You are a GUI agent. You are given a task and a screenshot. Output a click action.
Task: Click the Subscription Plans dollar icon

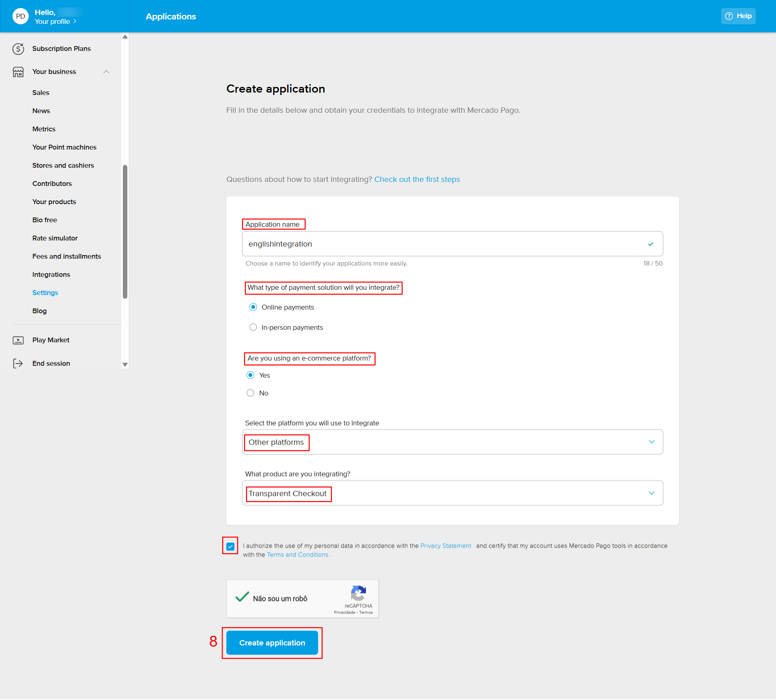(x=18, y=49)
